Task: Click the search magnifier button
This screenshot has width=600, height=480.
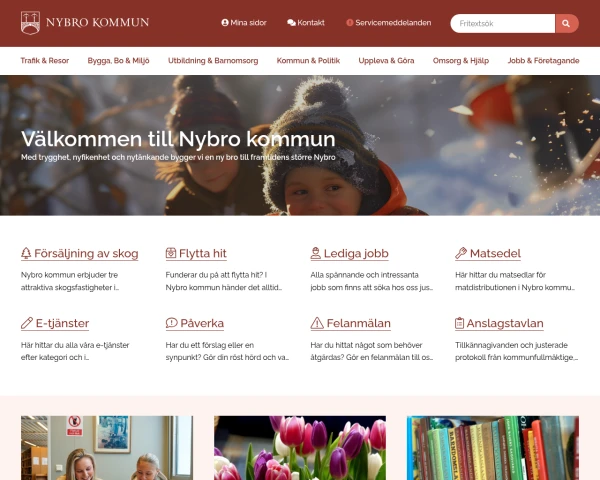Action: pos(566,23)
